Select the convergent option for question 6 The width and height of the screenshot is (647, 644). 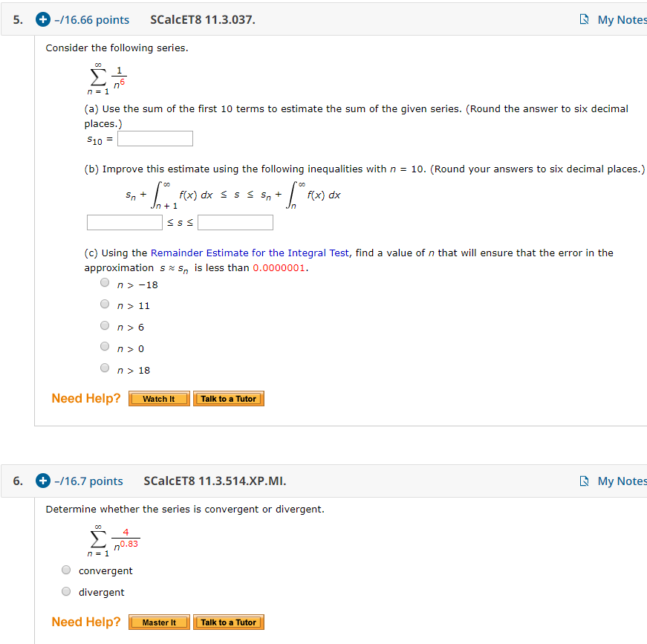[x=66, y=570]
